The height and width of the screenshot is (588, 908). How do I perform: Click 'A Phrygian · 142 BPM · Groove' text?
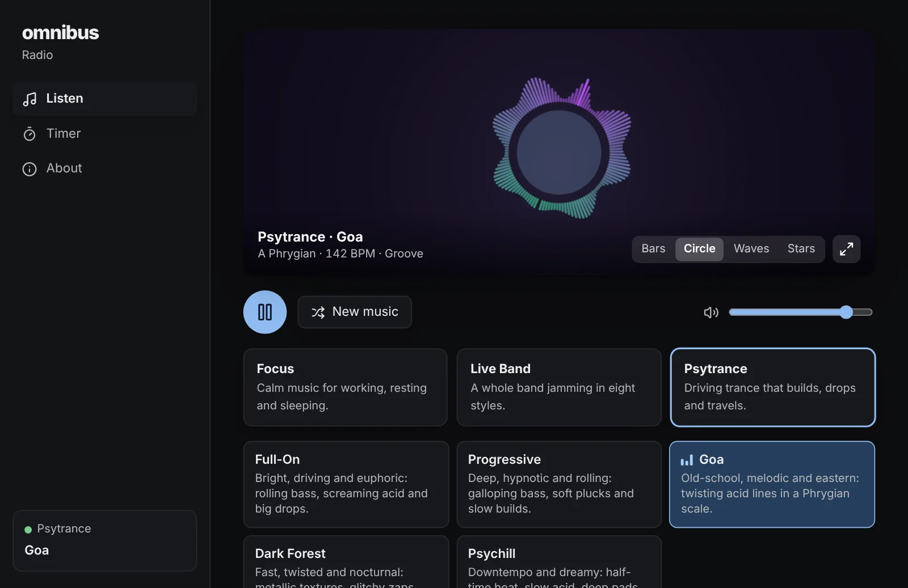pos(340,254)
